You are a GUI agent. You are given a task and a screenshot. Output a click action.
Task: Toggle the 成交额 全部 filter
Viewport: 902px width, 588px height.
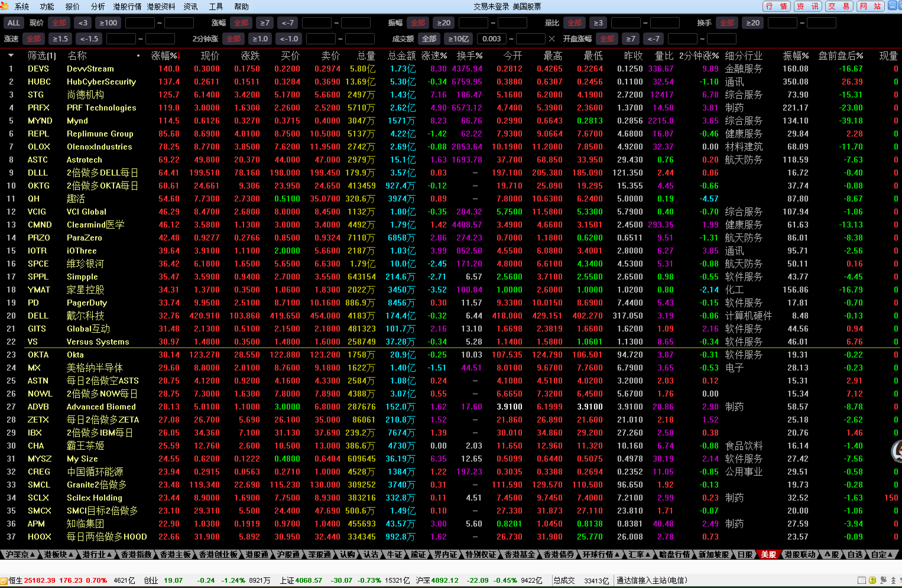pos(429,39)
